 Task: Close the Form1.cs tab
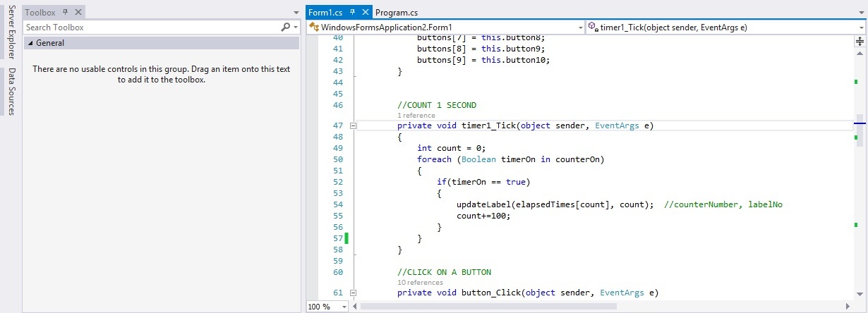364,12
